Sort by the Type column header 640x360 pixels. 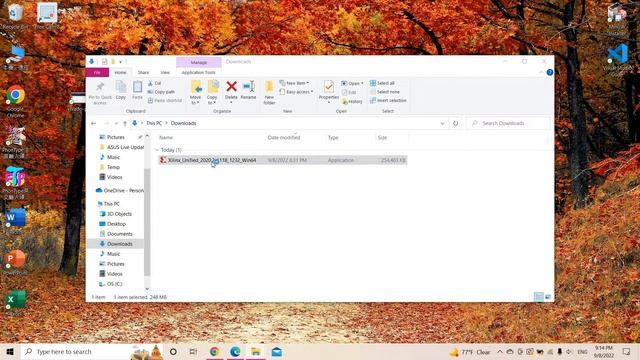pos(350,138)
